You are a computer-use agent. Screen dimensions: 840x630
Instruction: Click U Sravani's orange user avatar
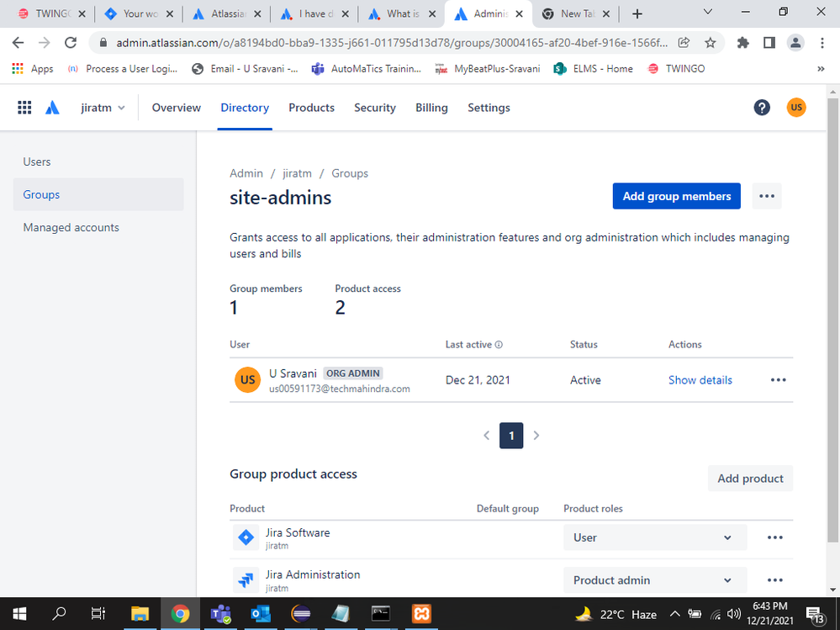tap(247, 380)
